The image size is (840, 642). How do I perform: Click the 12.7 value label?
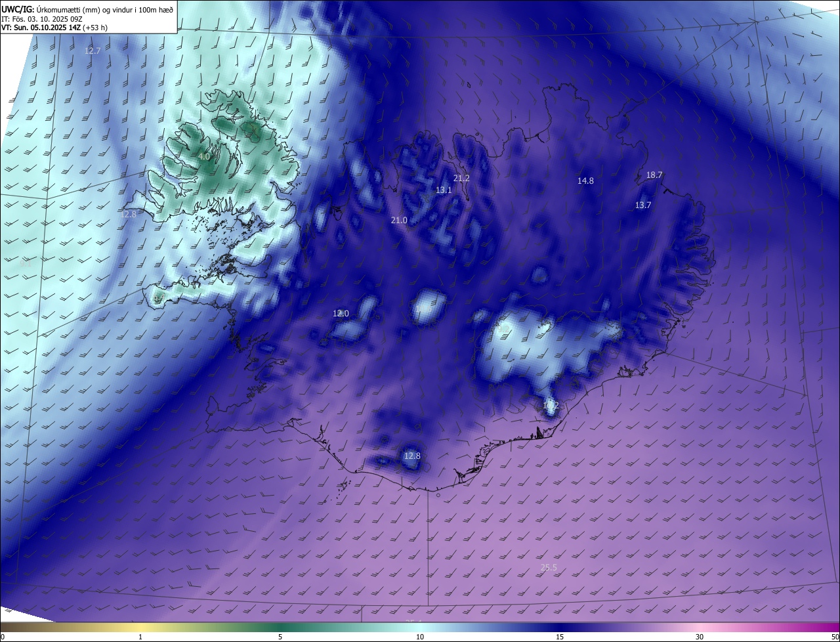(x=93, y=51)
